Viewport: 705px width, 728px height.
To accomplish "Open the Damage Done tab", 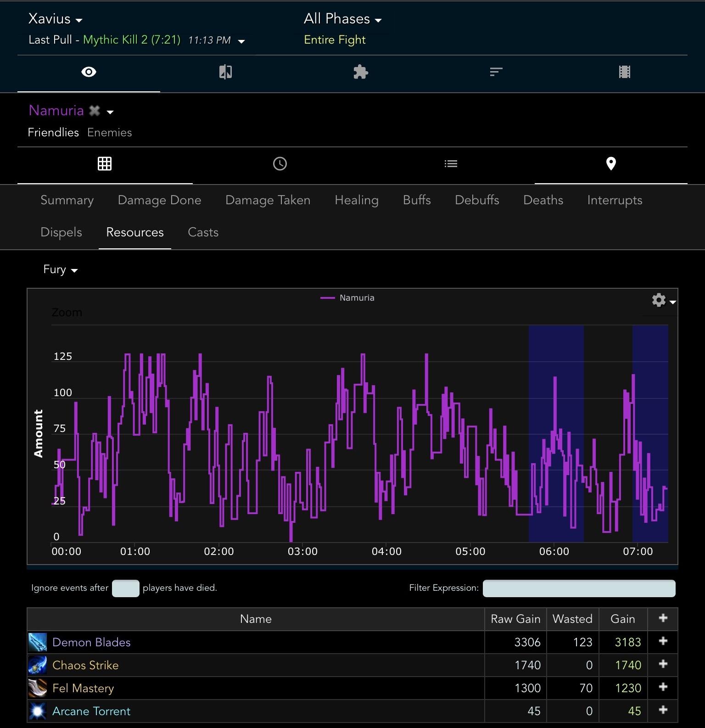I will tap(159, 200).
